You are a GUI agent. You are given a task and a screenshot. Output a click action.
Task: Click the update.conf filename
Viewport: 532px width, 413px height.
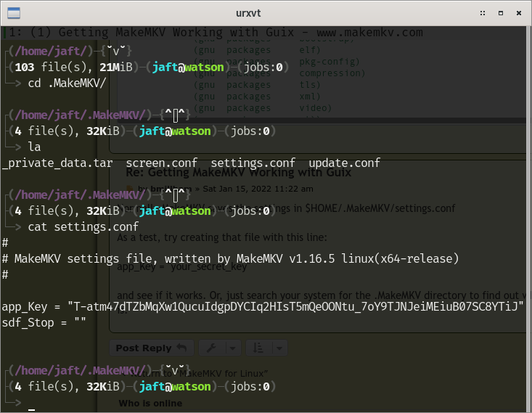[x=344, y=163]
